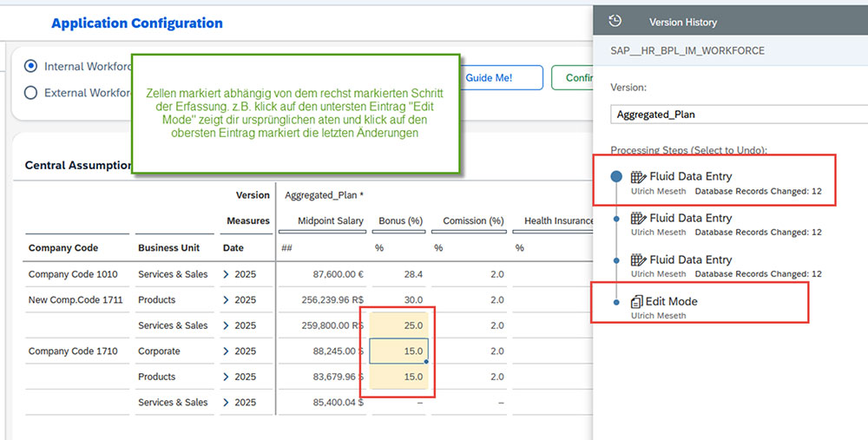Click the Version History clock icon
This screenshot has width=868, height=440.
pyautogui.click(x=615, y=22)
